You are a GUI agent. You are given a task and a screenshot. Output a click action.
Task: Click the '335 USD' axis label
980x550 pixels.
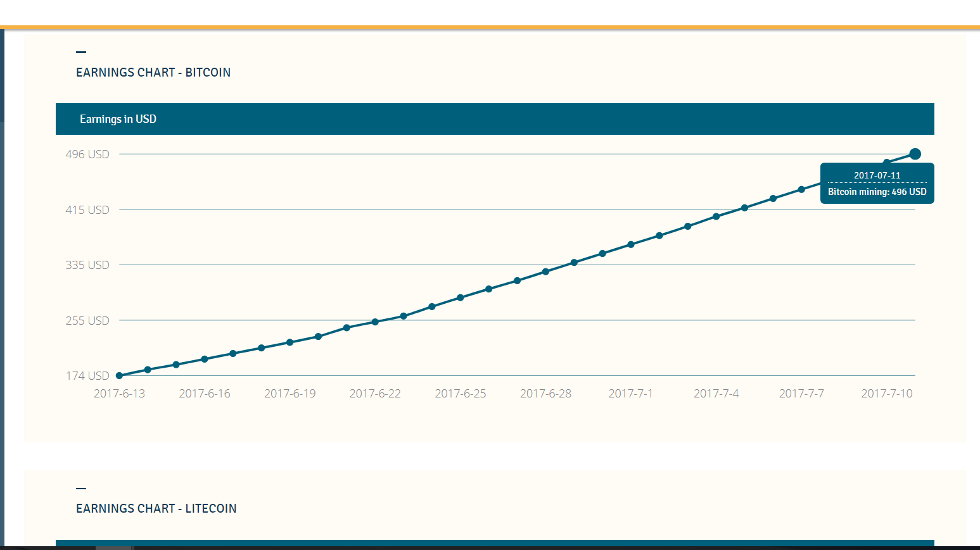point(87,265)
